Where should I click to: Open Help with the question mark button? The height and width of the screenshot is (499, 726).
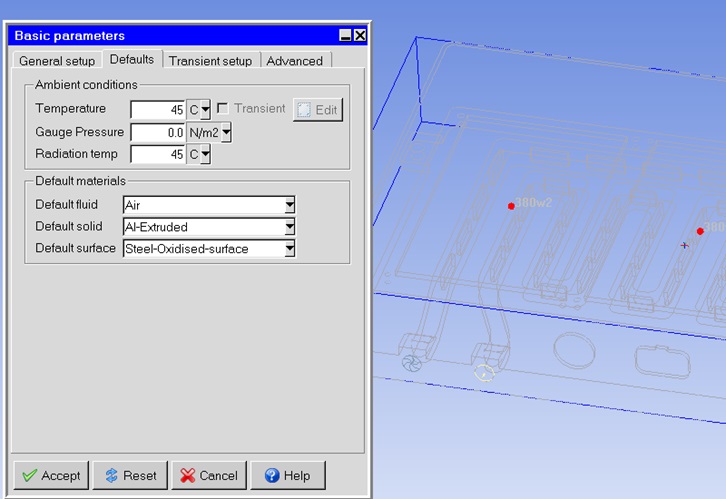[287, 475]
